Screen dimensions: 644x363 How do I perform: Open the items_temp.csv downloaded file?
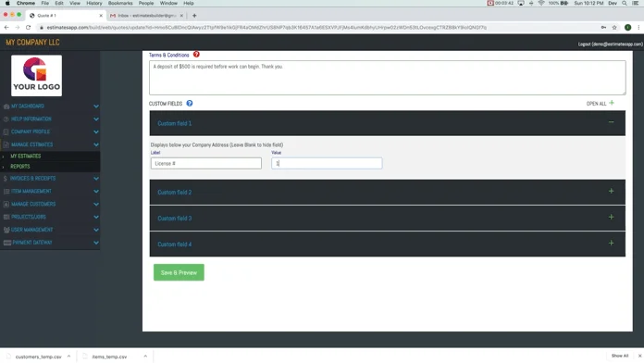tap(109, 357)
